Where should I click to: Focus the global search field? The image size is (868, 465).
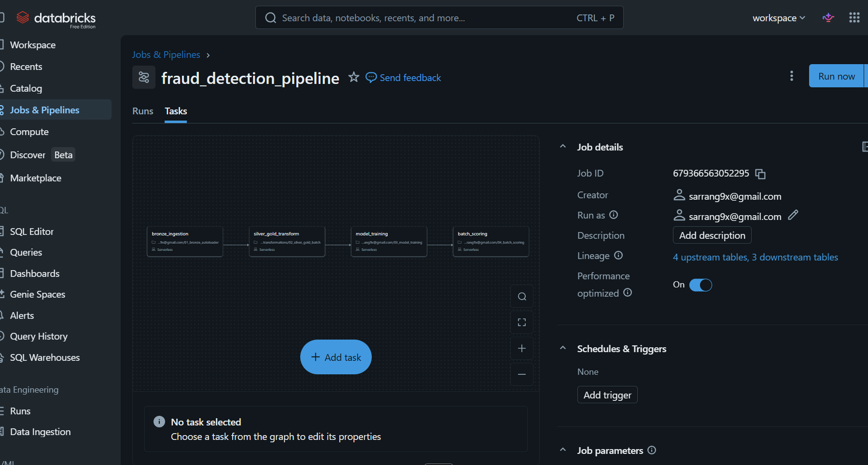[x=439, y=18]
